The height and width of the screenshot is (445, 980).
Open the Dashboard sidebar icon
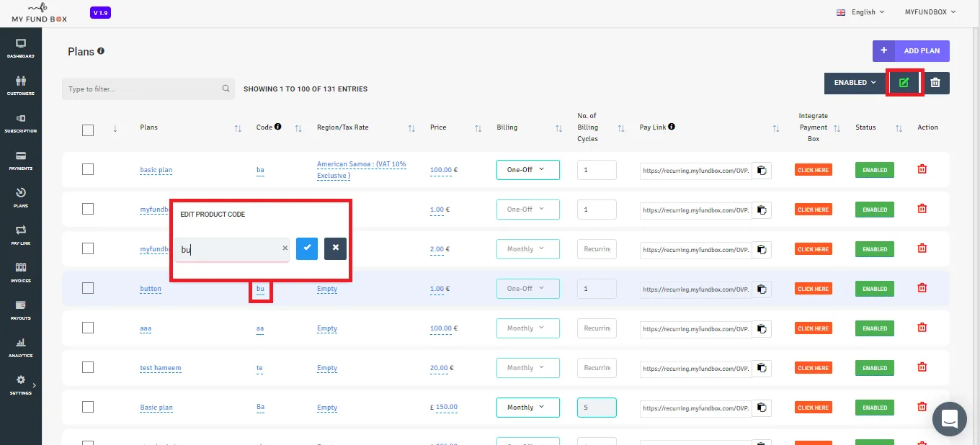pyautogui.click(x=21, y=48)
